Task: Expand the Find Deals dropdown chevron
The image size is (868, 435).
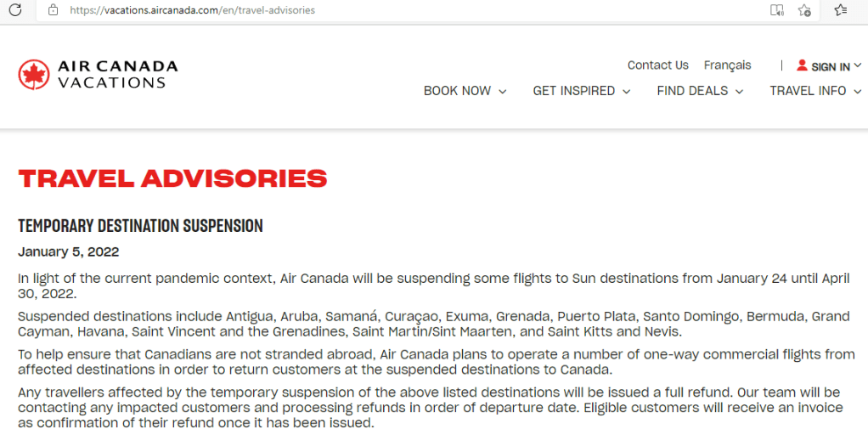Action: pos(740,92)
